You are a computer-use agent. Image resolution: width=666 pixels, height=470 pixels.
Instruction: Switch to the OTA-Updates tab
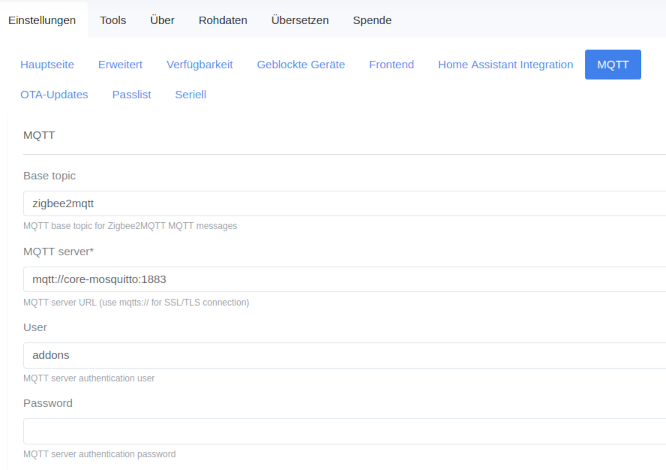(54, 95)
